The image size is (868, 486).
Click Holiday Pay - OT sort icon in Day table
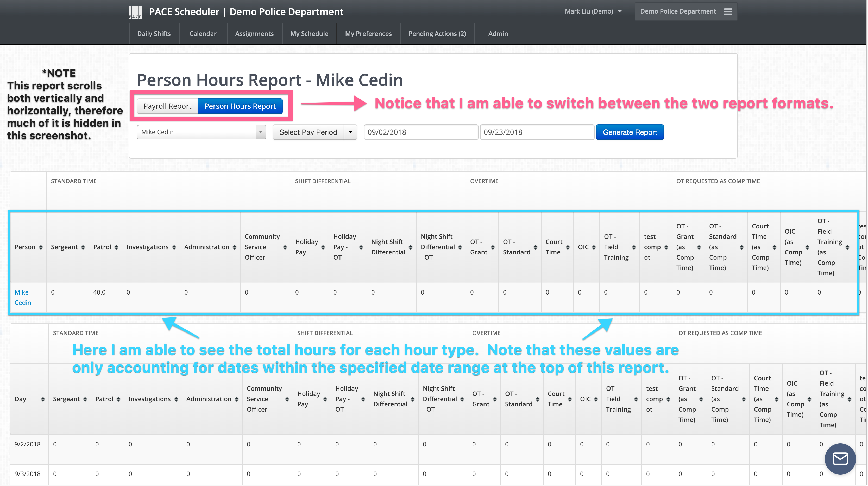click(x=363, y=399)
